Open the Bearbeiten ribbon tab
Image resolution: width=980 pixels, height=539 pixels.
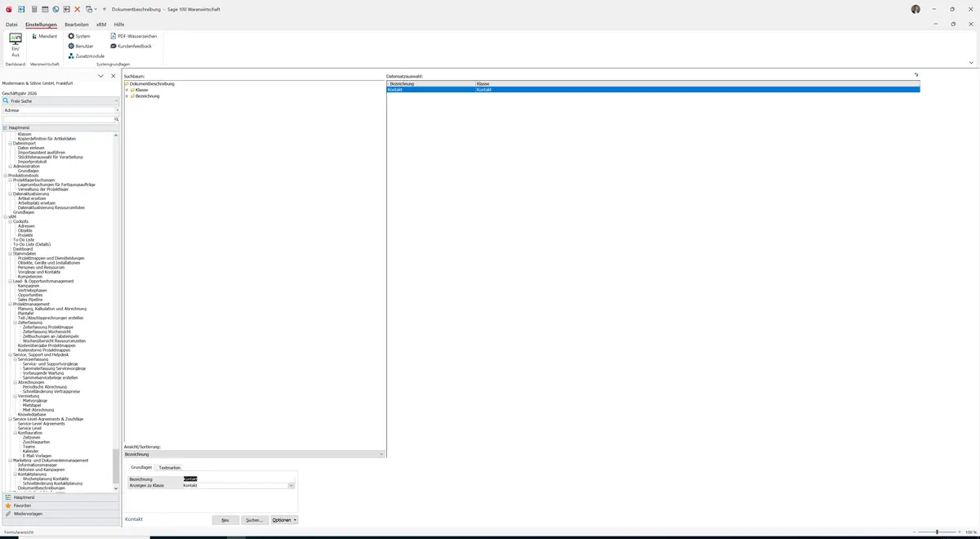click(x=77, y=24)
